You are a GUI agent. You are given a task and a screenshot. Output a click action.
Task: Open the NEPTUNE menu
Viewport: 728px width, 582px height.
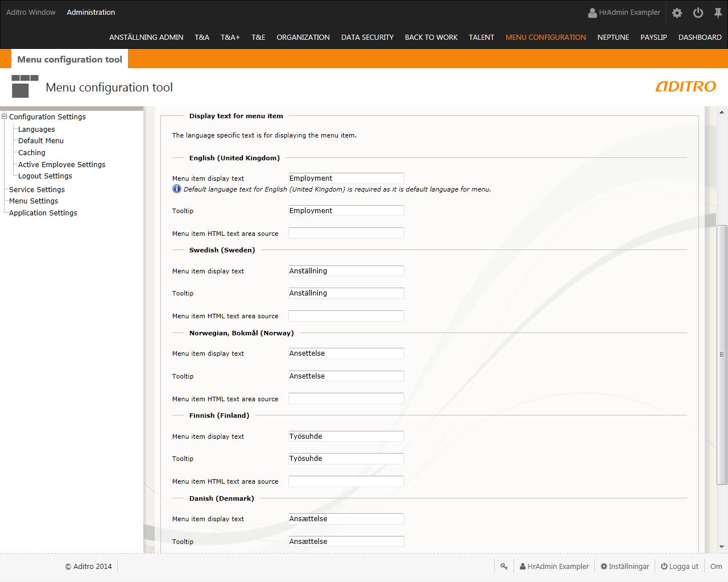coord(613,38)
